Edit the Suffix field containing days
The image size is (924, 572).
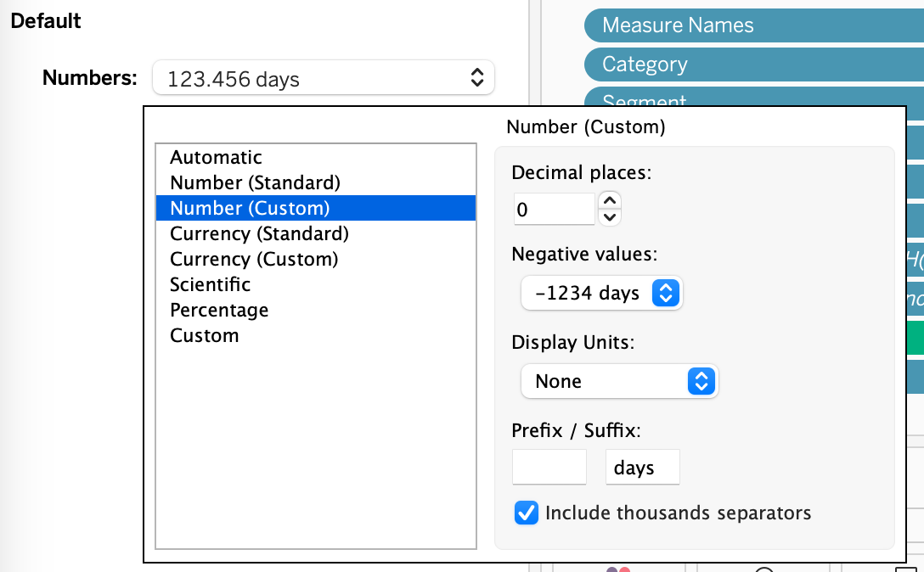642,466
